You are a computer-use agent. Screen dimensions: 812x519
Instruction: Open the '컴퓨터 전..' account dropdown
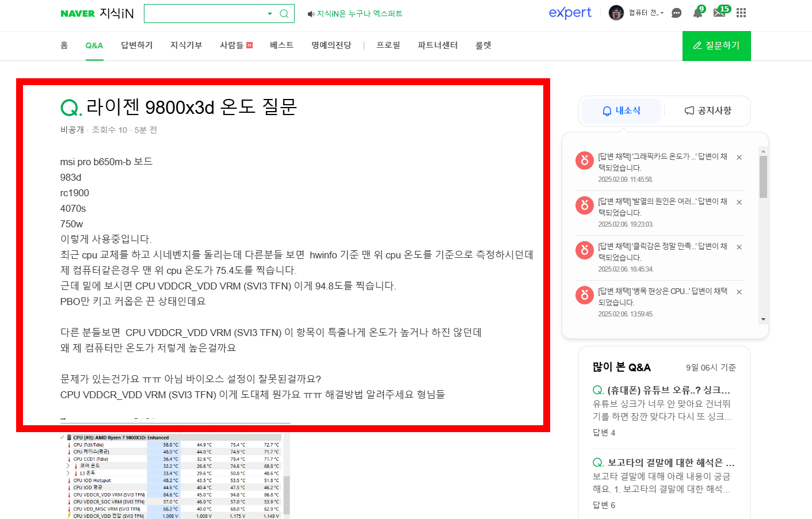[x=646, y=13]
